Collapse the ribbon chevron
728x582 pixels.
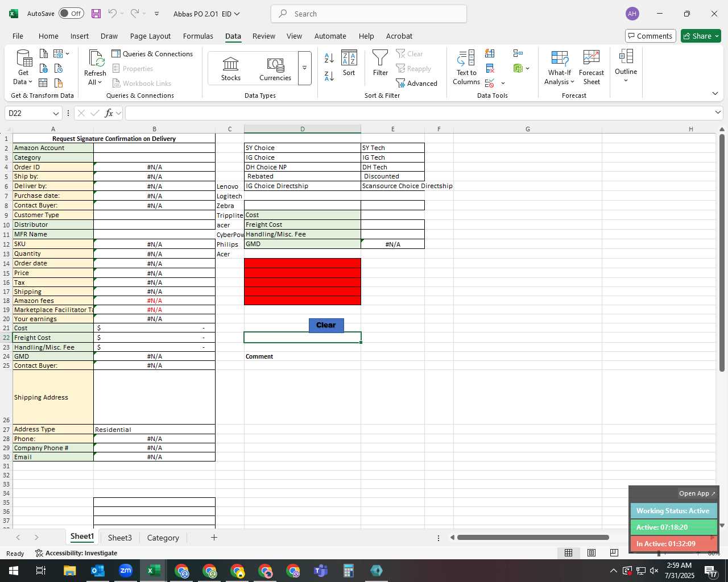715,93
